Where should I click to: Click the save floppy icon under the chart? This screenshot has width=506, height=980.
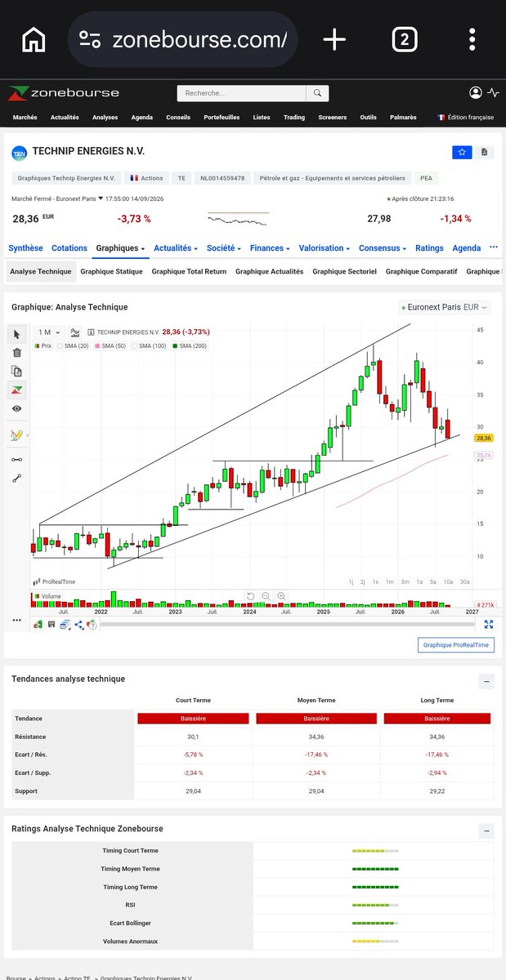(51, 625)
